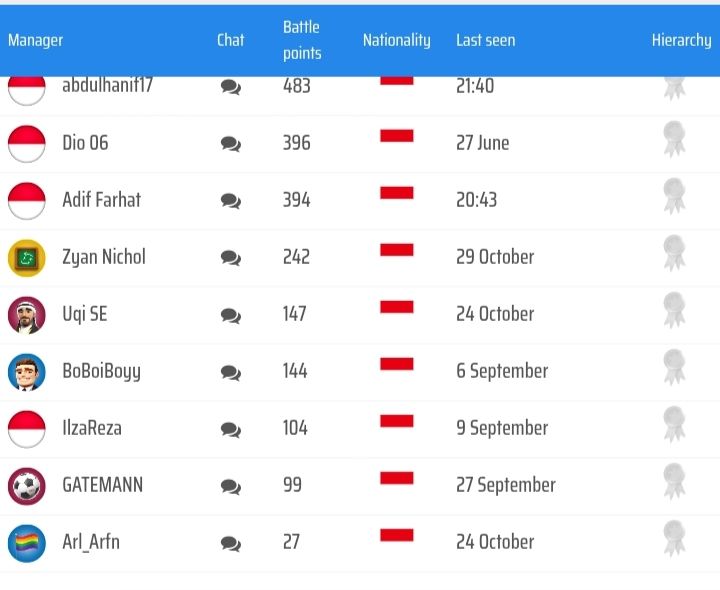Click Zyan Nichol's avatar picture
The height and width of the screenshot is (590, 720).
pos(27,258)
